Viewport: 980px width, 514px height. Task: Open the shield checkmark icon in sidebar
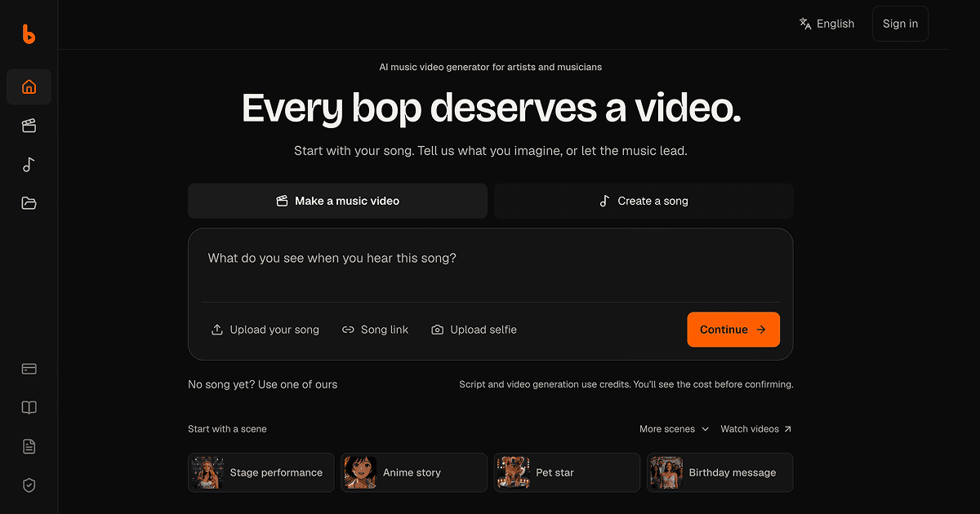click(29, 485)
